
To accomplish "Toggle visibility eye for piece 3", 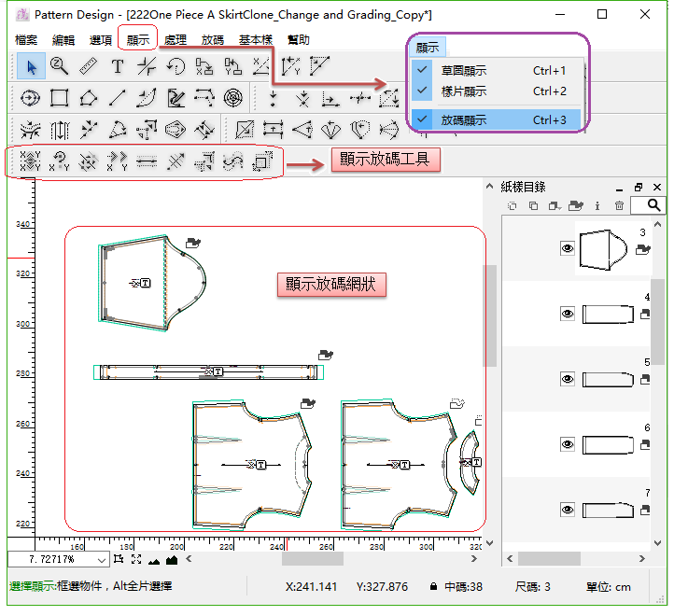I will pos(568,248).
